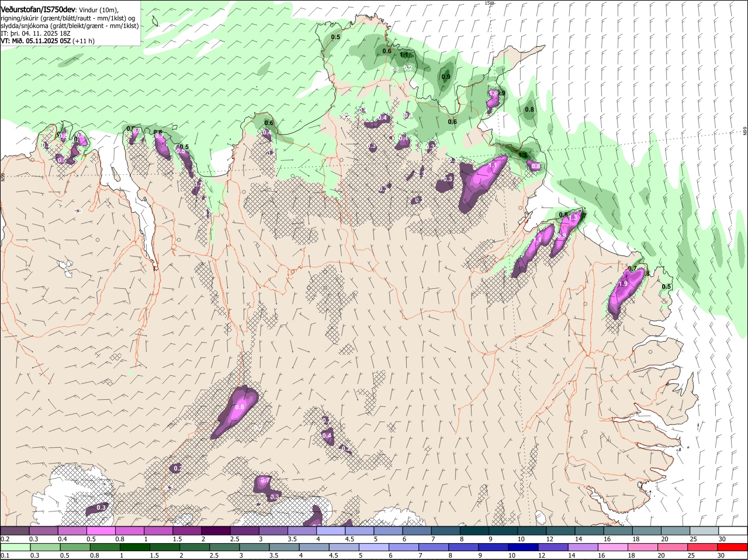This screenshot has height=560, width=748.
Task: Click the bottom-row deep blue swatch labeled 10
Action: pyautogui.click(x=523, y=547)
